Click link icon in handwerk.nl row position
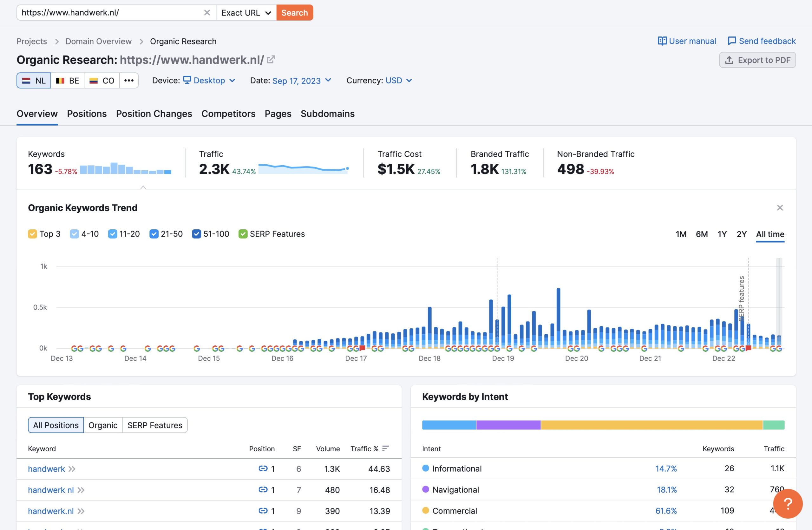The width and height of the screenshot is (812, 530). coord(263,511)
